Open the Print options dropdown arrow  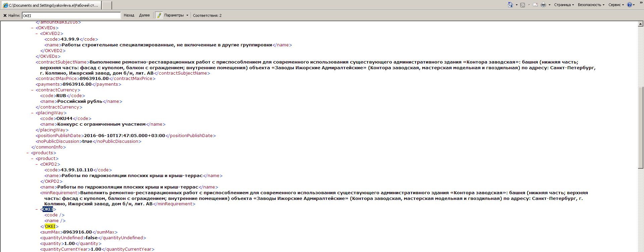click(x=549, y=5)
